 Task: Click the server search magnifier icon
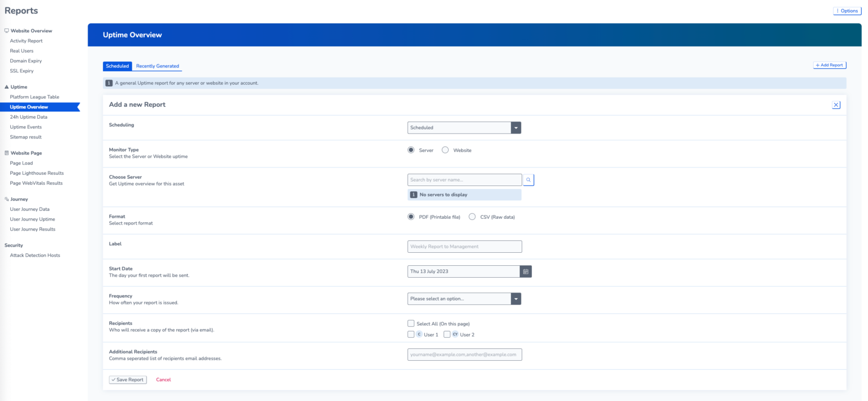coord(528,179)
